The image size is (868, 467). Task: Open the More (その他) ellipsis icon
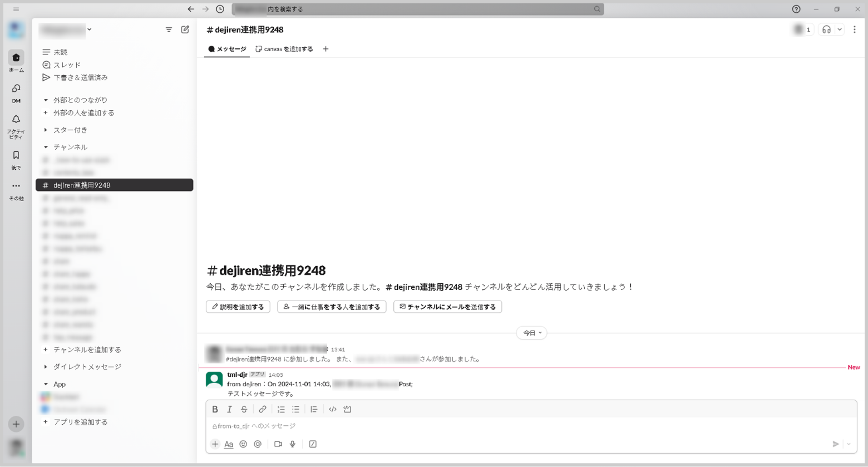16,186
